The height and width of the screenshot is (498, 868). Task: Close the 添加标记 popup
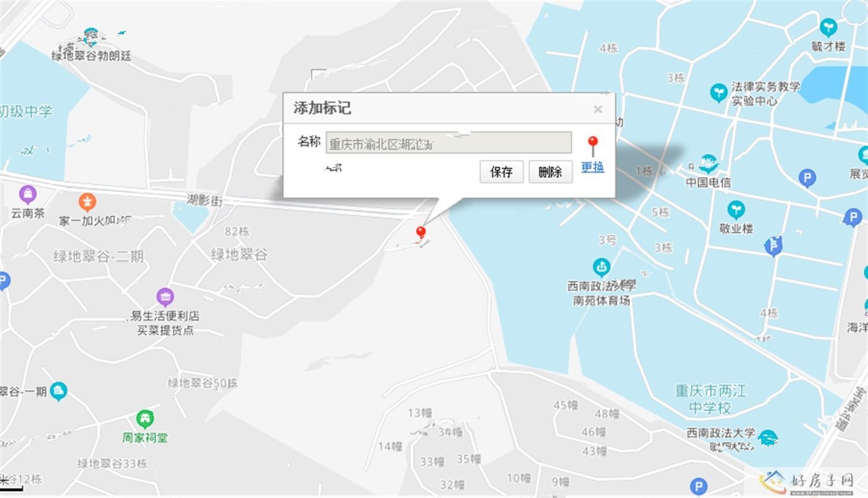click(x=598, y=110)
